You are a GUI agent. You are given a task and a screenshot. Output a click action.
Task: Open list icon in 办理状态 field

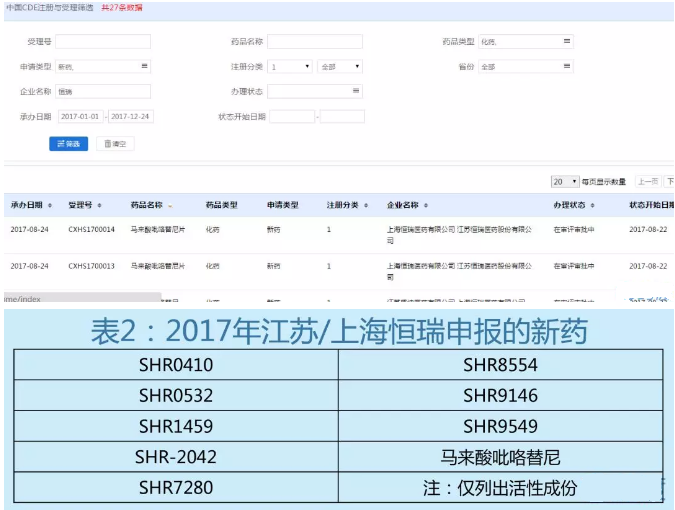click(x=357, y=91)
